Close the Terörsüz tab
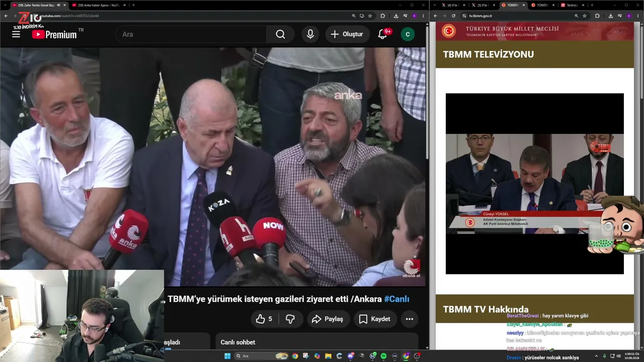644x362 pixels. pos(584,5)
